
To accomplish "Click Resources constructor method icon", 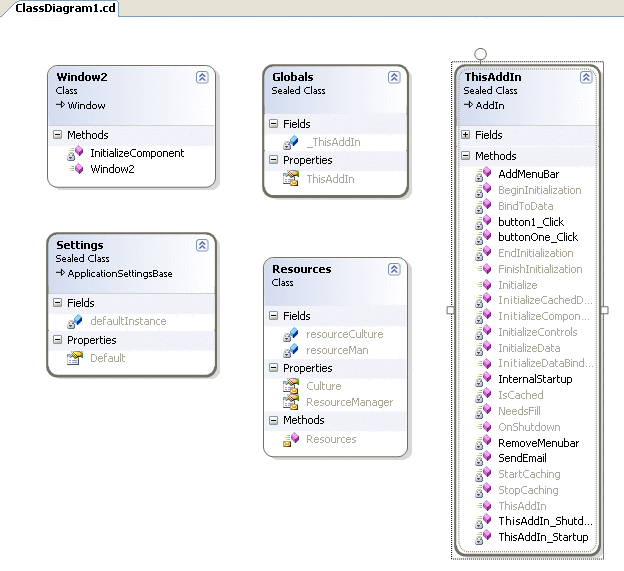I will (291, 439).
